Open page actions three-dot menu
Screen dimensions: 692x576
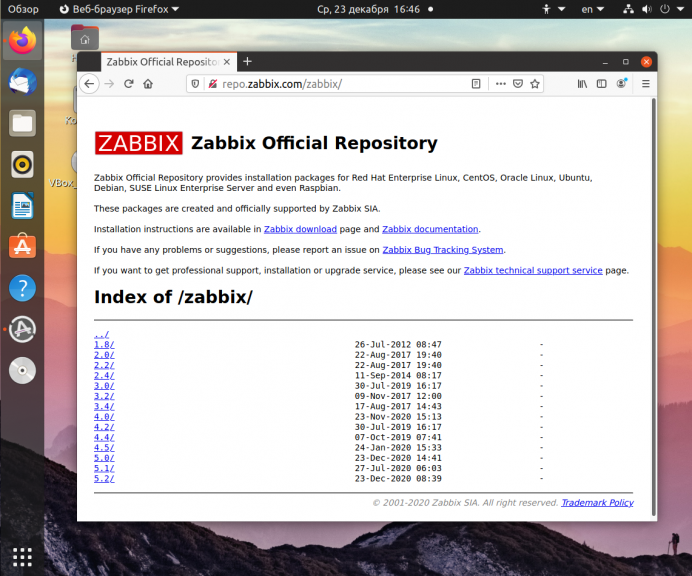500,84
